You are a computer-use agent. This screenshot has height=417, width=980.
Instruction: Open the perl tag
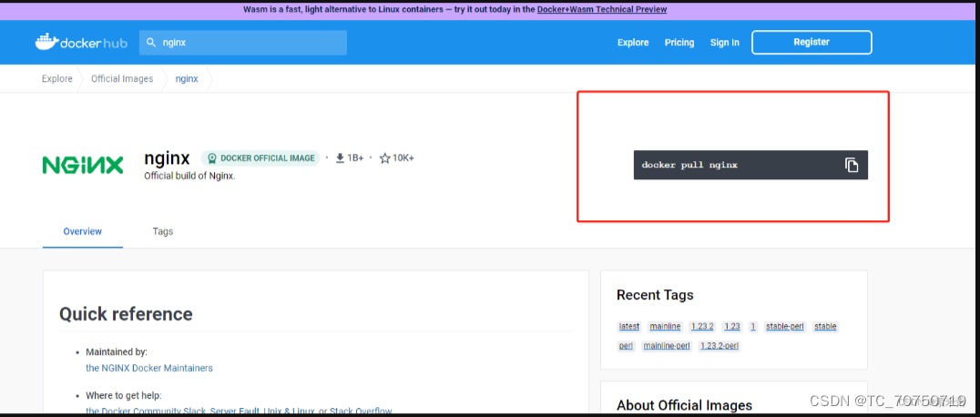click(627, 346)
